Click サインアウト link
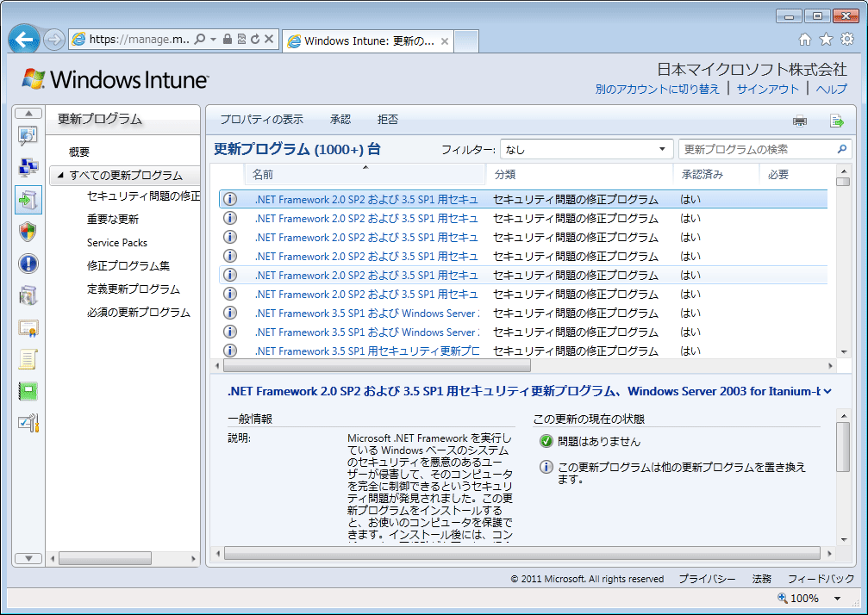This screenshot has height=615, width=868. pyautogui.click(x=768, y=89)
